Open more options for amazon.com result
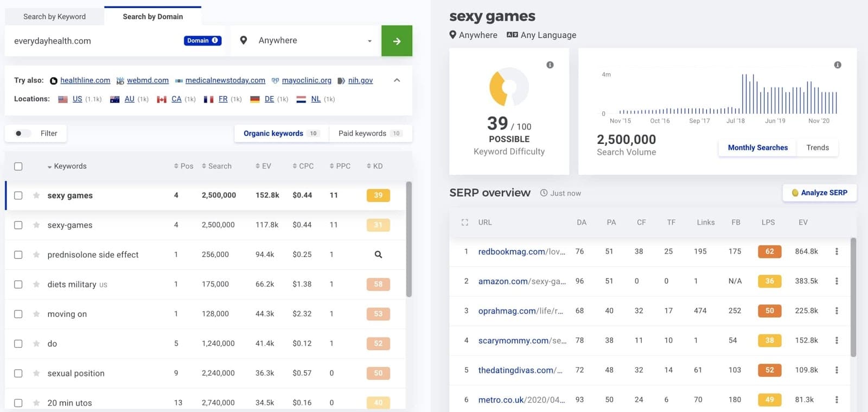Image resolution: width=868 pixels, height=412 pixels. click(x=837, y=281)
